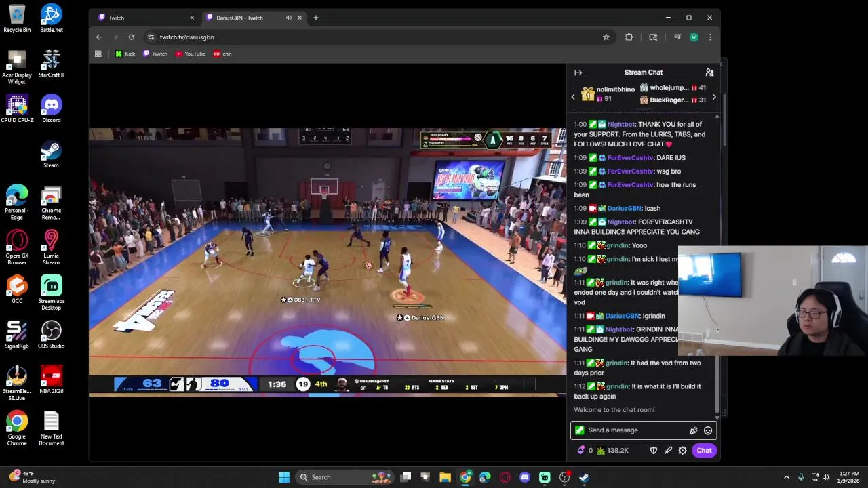Click nolimitbhino top gifter entry
Screen dimensions: 868x488
pyautogui.click(x=608, y=94)
